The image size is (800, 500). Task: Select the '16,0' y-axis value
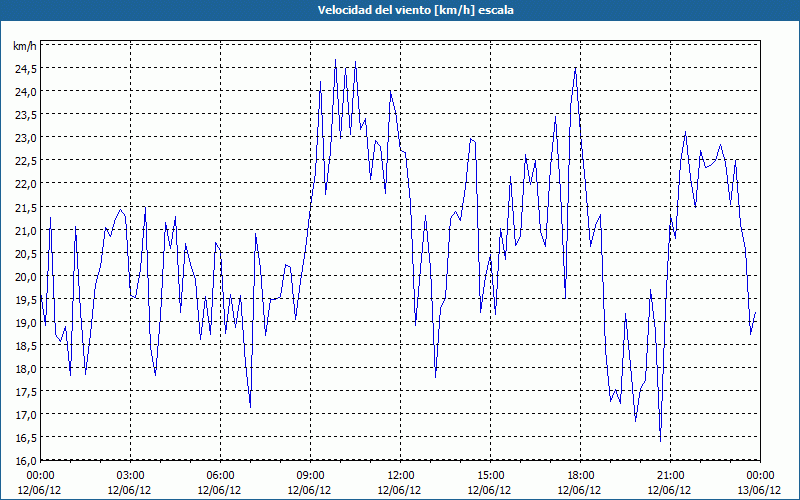pyautogui.click(x=25, y=461)
